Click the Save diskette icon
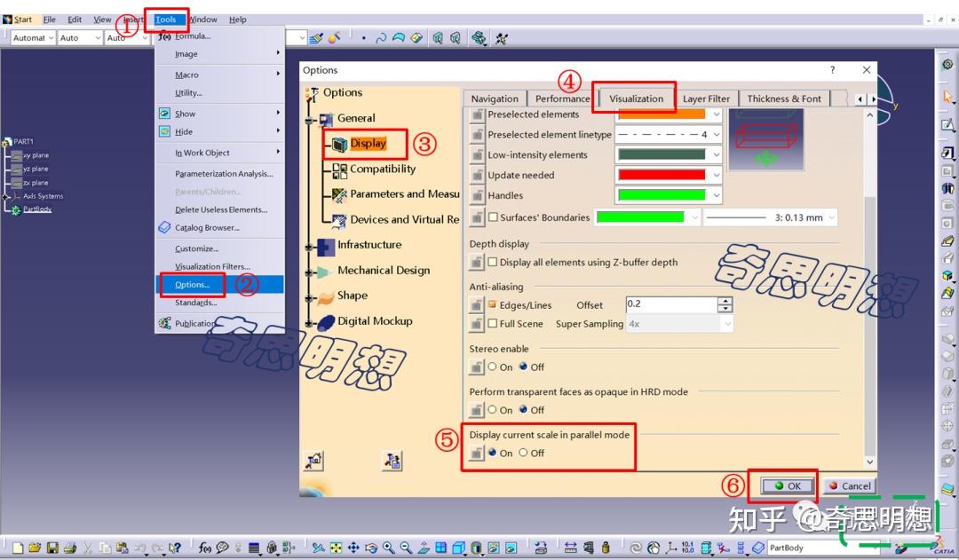 [52, 548]
